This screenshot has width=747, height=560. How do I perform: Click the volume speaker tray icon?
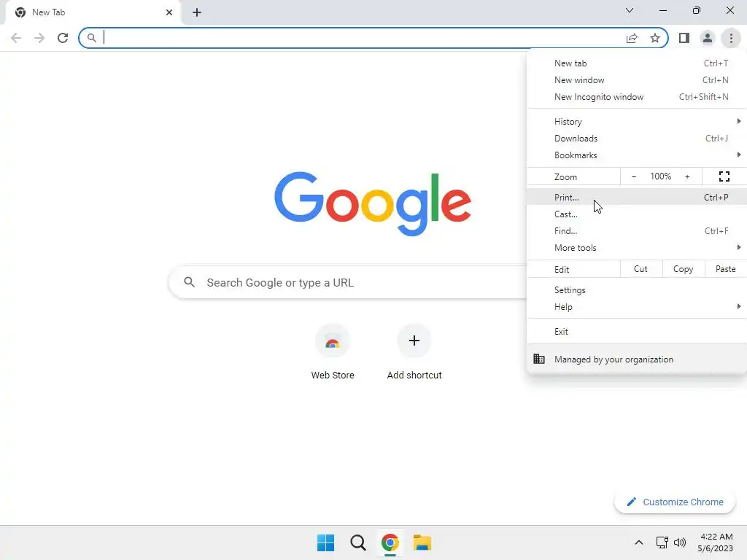click(680, 542)
